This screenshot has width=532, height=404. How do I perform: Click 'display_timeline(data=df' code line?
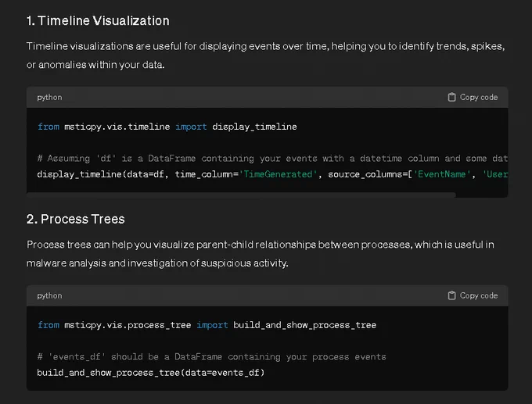pyautogui.click(x=272, y=174)
